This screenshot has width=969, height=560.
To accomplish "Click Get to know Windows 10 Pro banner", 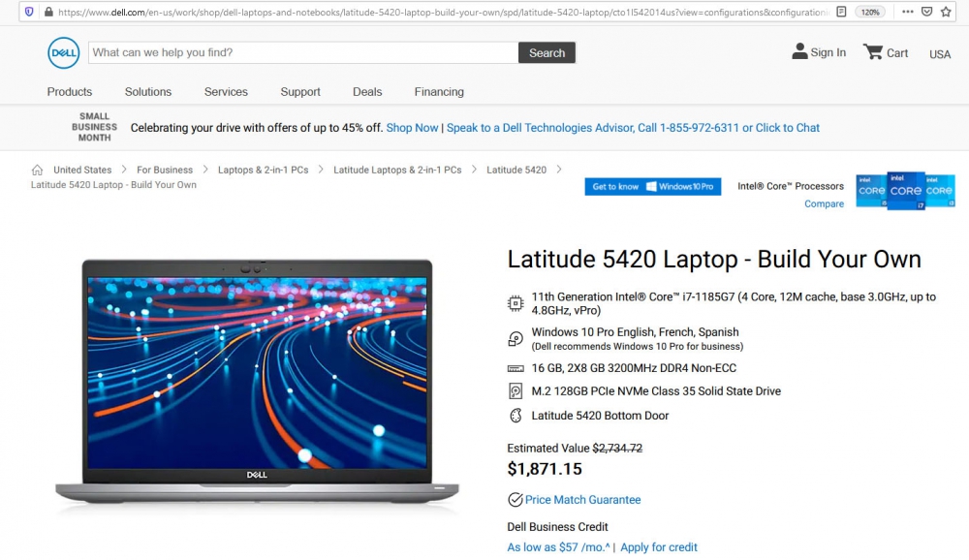I will pyautogui.click(x=652, y=186).
